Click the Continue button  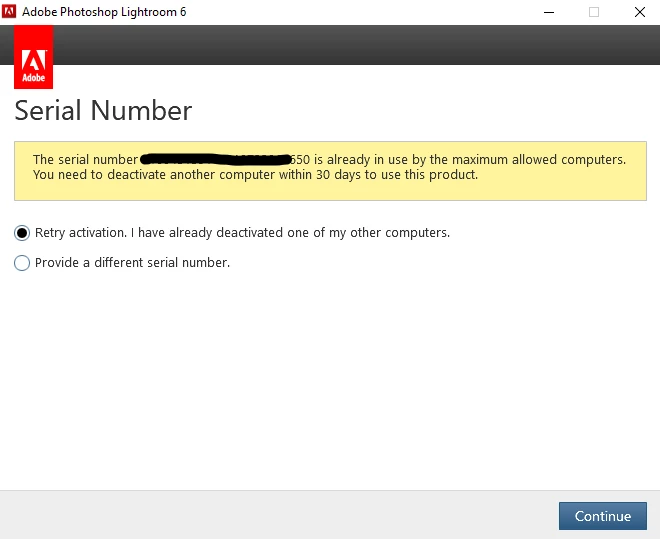tap(602, 516)
